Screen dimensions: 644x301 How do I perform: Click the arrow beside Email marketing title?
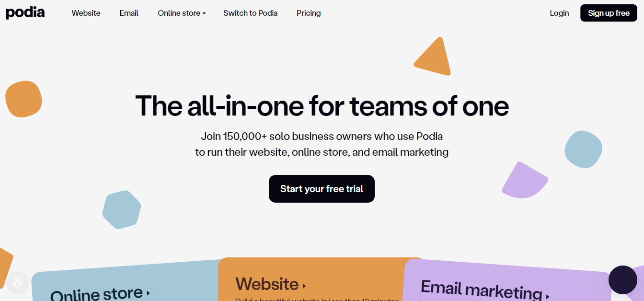547,296
